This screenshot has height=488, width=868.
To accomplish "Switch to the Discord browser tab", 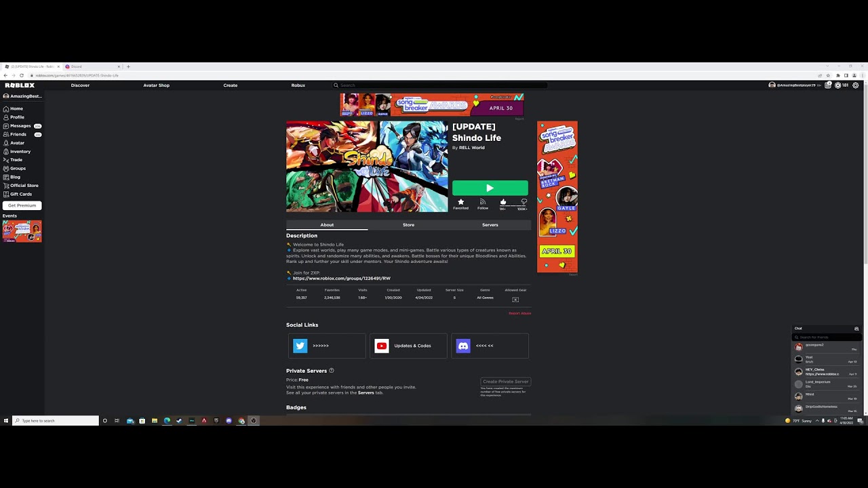I will pos(92,66).
